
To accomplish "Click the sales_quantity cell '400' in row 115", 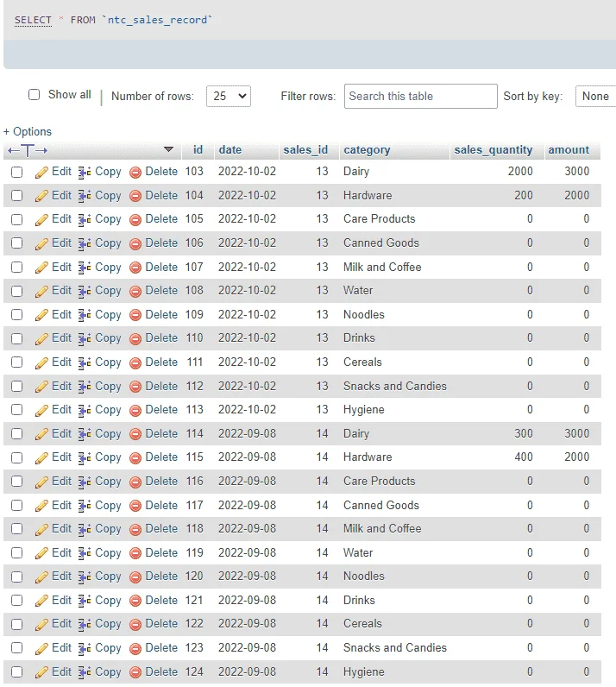I will tap(524, 457).
